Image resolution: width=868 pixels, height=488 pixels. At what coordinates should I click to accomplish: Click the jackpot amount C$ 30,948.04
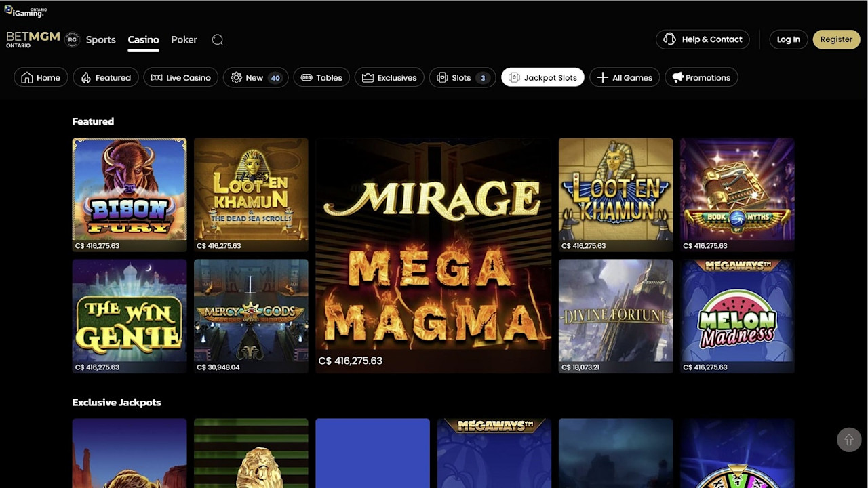tap(218, 367)
